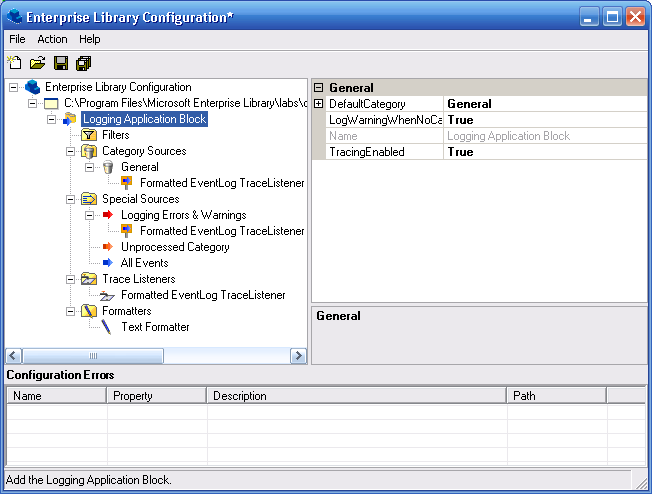Select the Unprocessed Category tree item
The height and width of the screenshot is (494, 652).
[x=175, y=247]
